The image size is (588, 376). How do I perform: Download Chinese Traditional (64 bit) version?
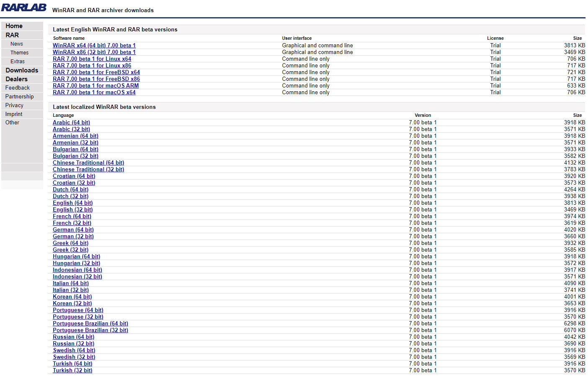click(x=88, y=163)
